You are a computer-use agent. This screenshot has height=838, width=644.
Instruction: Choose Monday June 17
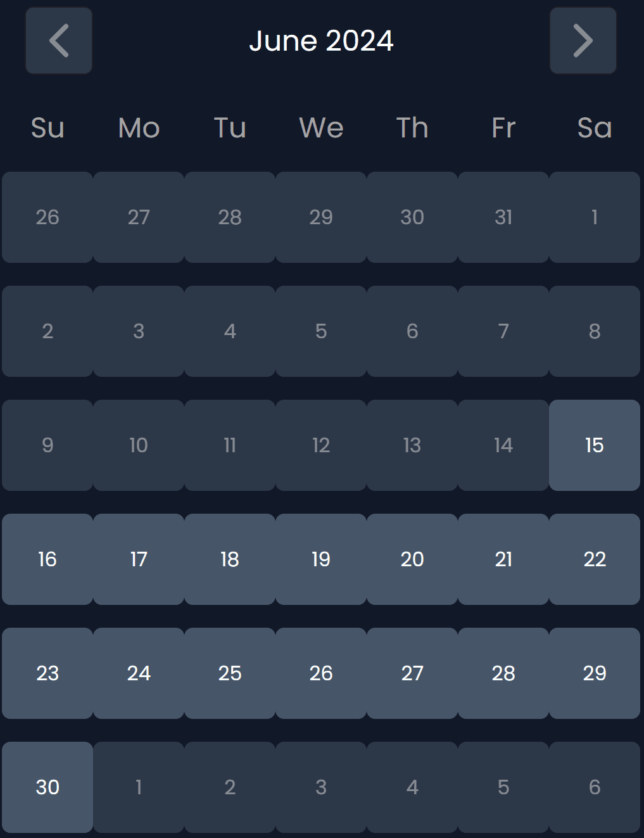[x=139, y=559]
